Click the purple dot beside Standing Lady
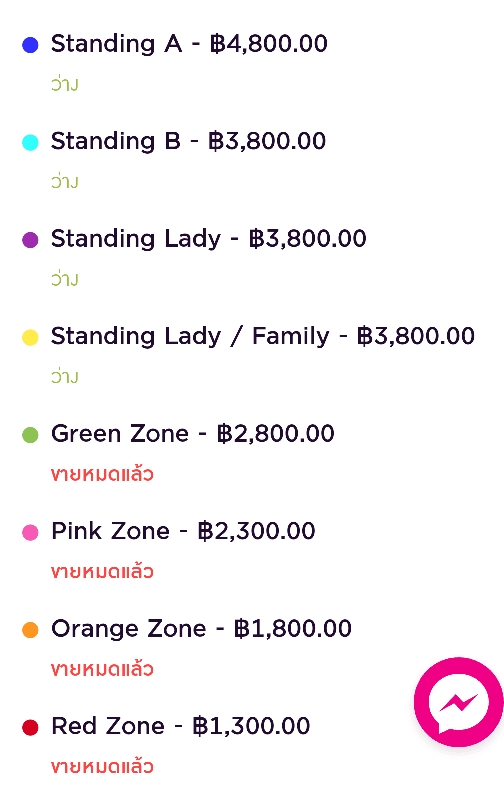Screen dimensions: 504x791 point(30,240)
